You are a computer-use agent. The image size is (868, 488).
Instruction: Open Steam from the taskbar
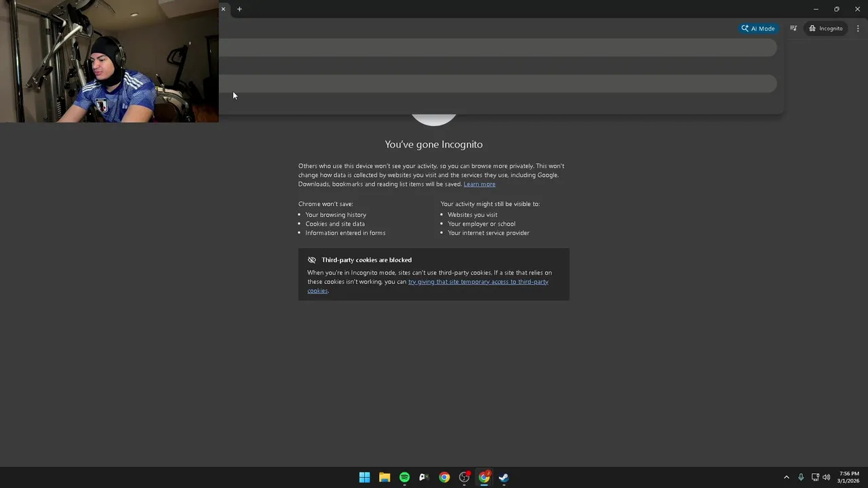point(504,477)
